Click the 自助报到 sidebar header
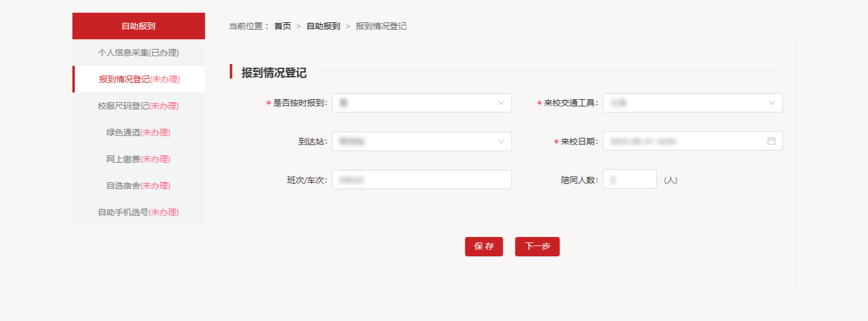 point(138,26)
